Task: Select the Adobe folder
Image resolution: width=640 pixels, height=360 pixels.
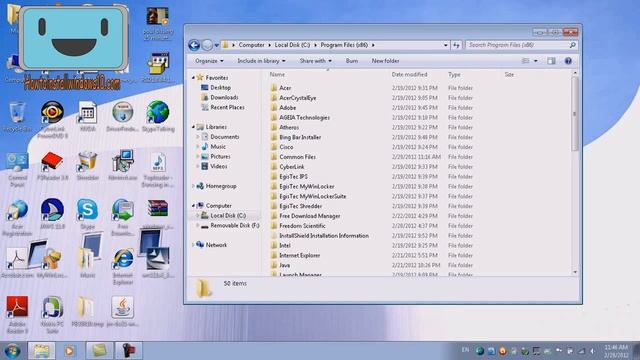Action: (x=287, y=108)
